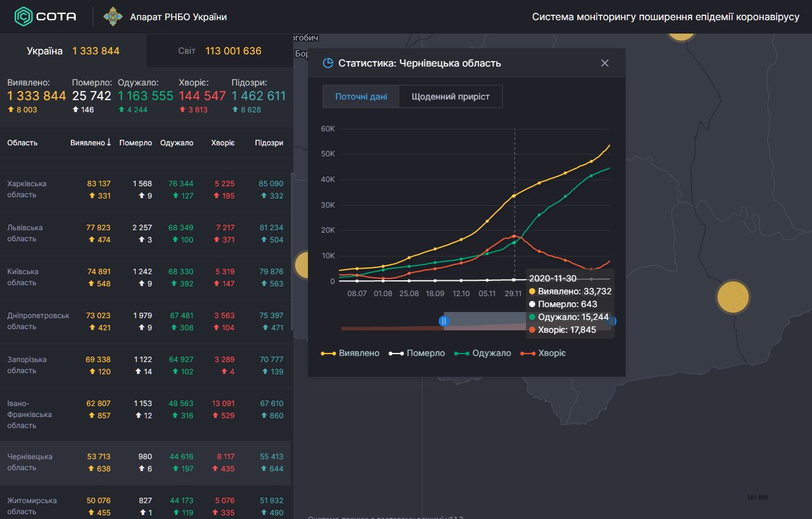Click the РНБО України emblem icon

pyautogui.click(x=112, y=16)
